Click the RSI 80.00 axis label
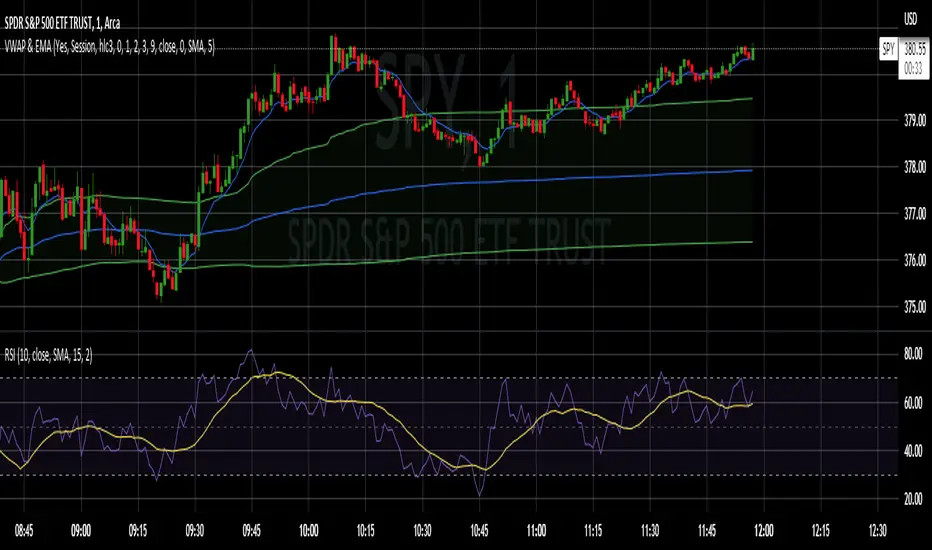Screen dimensions: 932x550 click(x=913, y=354)
